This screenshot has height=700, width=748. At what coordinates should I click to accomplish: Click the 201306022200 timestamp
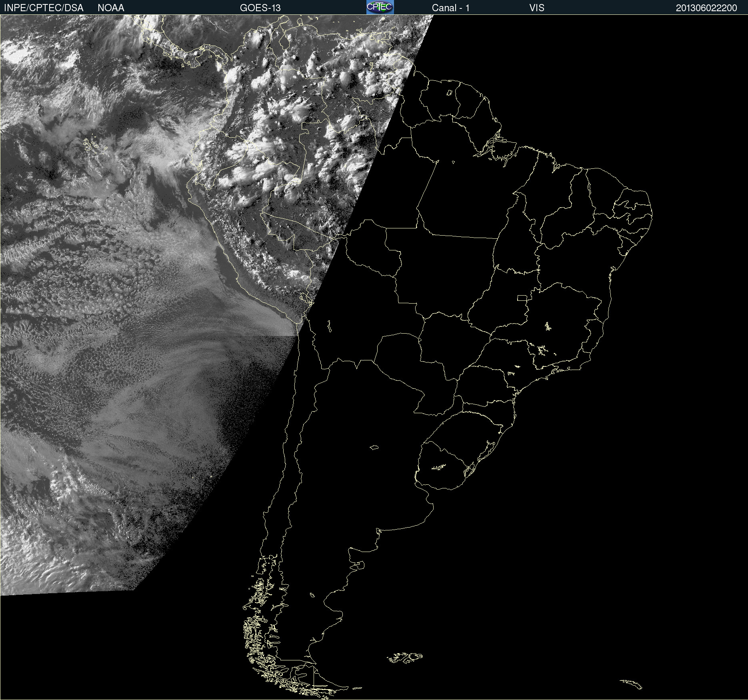706,8
